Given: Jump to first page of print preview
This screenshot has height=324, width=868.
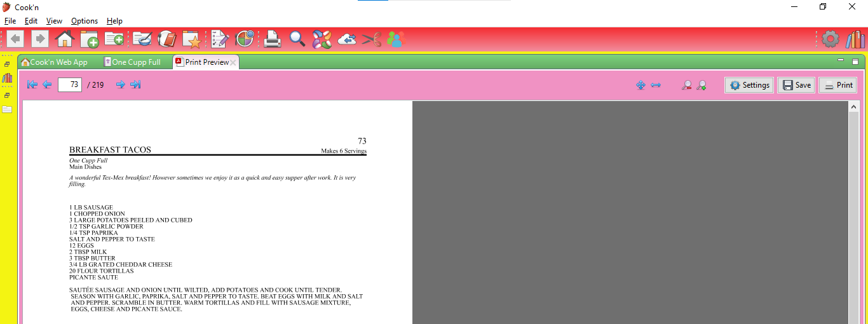Looking at the screenshot, I should (x=32, y=84).
